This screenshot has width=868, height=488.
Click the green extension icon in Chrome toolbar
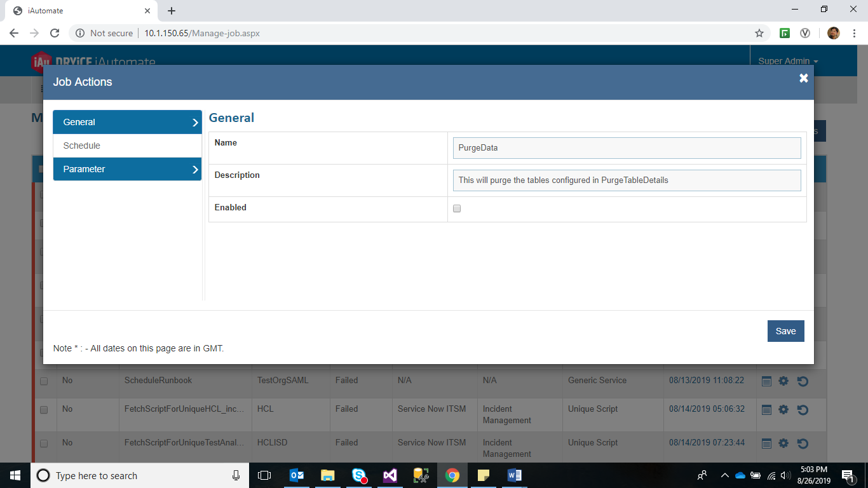[785, 33]
